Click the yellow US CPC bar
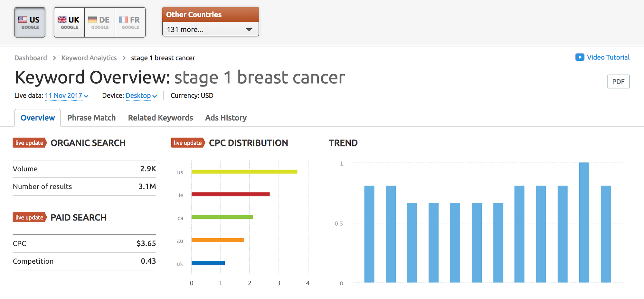Image resolution: width=644 pixels, height=299 pixels. pyautogui.click(x=244, y=172)
